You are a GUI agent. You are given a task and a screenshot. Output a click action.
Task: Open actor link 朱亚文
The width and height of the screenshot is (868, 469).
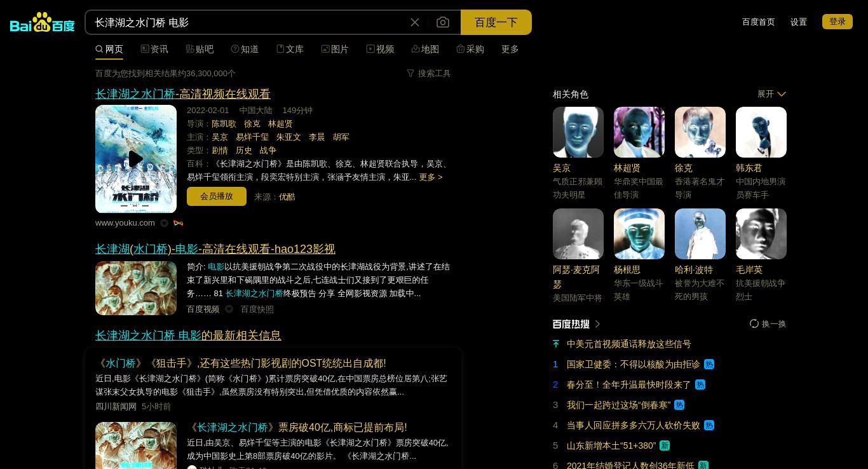tap(288, 137)
